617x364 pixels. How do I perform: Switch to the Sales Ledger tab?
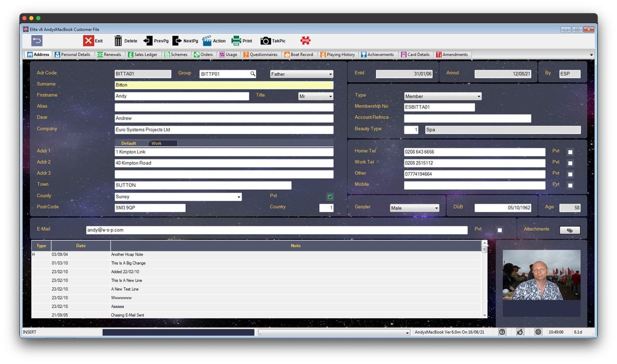click(142, 54)
